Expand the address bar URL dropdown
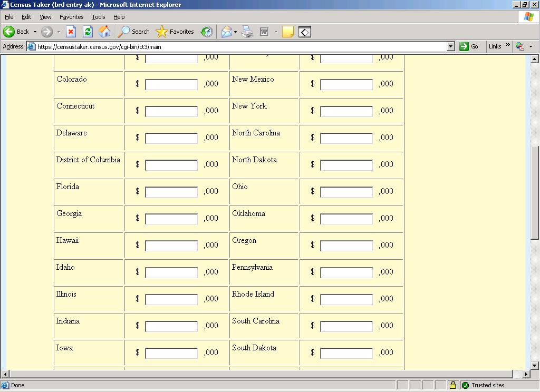 (450, 46)
